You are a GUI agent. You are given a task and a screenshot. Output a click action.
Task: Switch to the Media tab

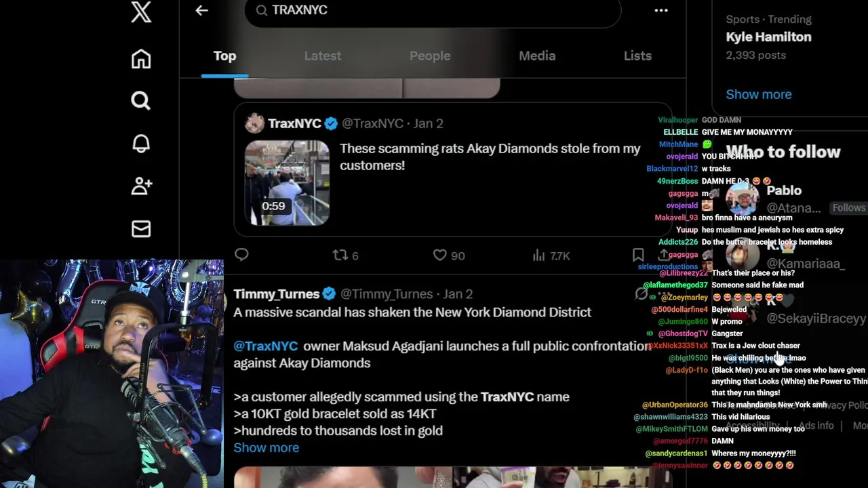537,56
